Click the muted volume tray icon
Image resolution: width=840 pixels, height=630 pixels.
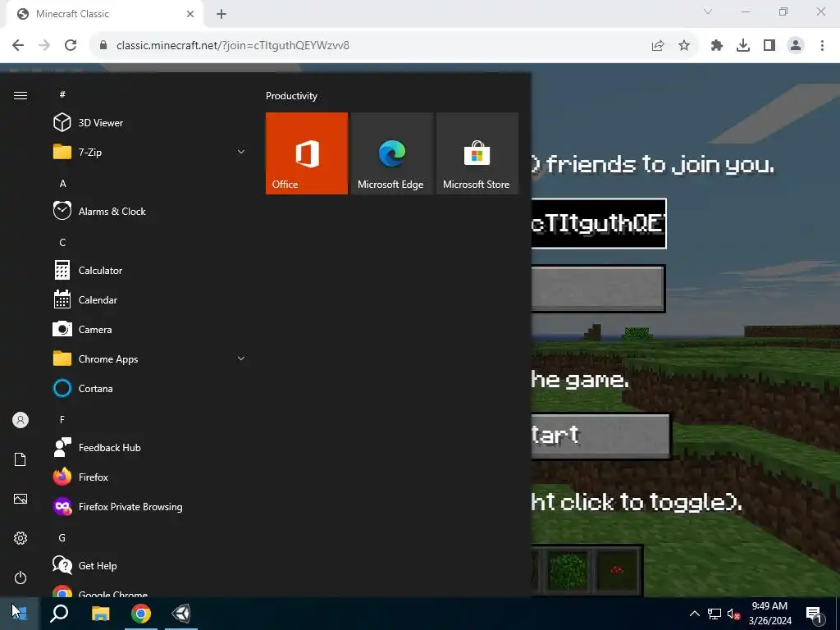[734, 614]
